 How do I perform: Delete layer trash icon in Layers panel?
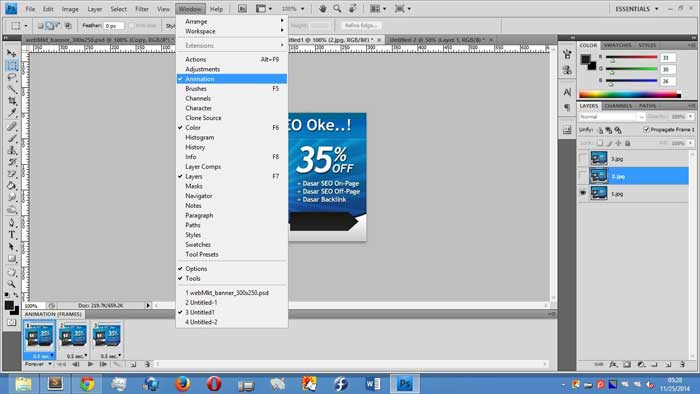click(x=682, y=365)
